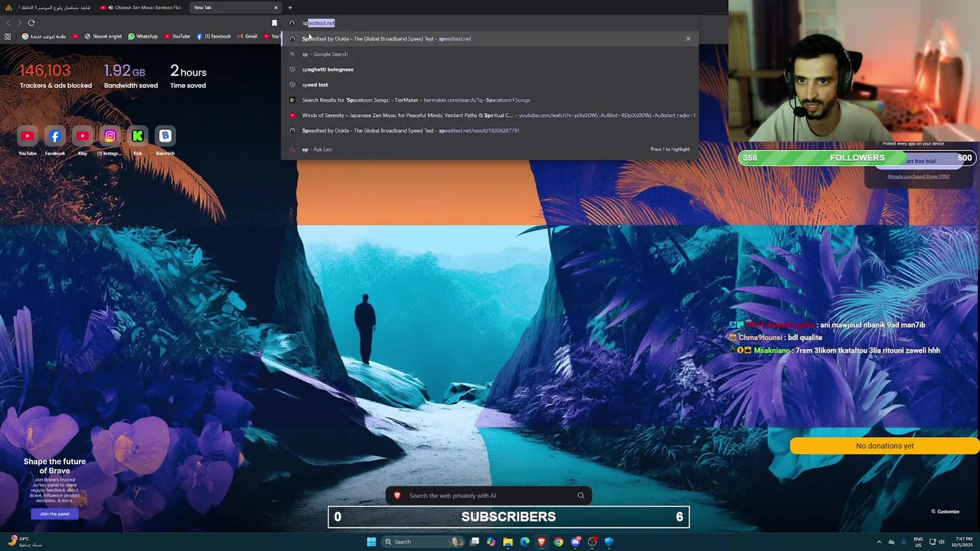Open Windows Security shield in taskbar
This screenshot has height=551, width=980.
[x=609, y=542]
